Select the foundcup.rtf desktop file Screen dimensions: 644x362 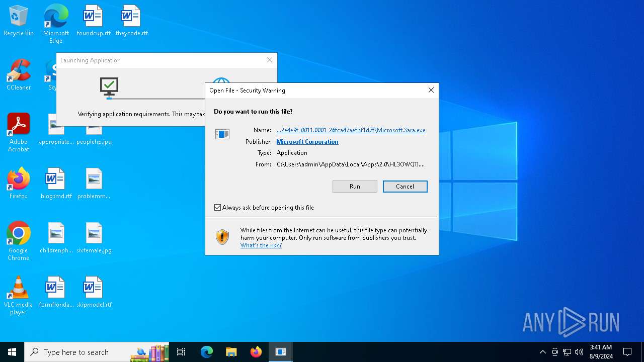pyautogui.click(x=94, y=21)
